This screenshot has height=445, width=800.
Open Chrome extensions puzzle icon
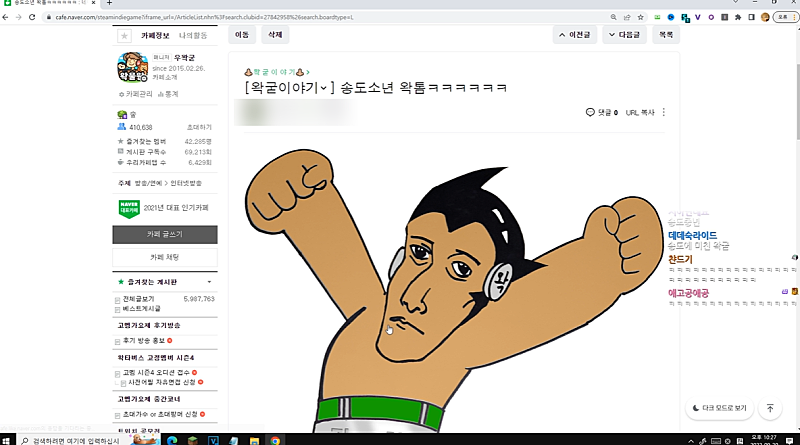pos(738,17)
